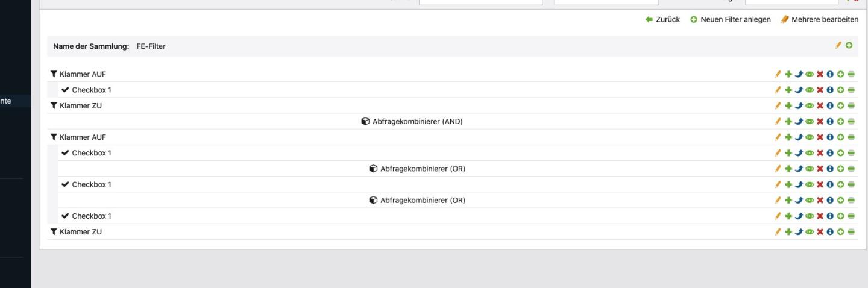868x288 pixels.
Task: Edit the second Abfragekombinierer (OR) row
Action: pyautogui.click(x=778, y=201)
